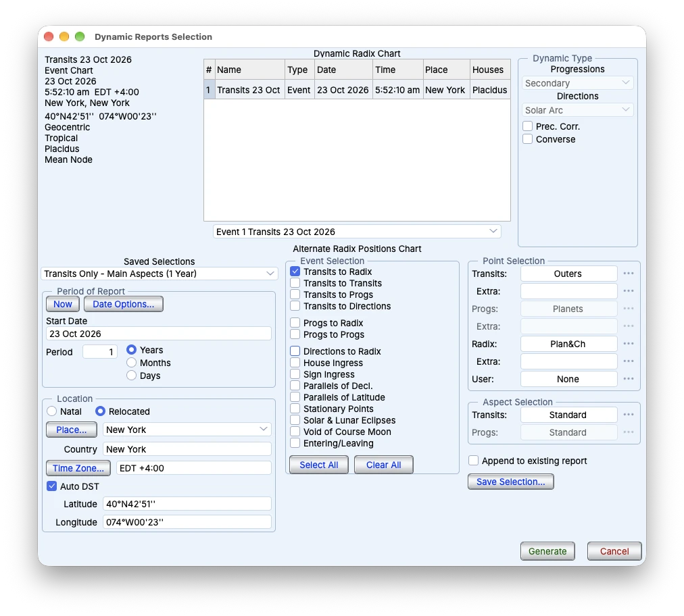Enable Transits to Transits checkbox

(295, 283)
